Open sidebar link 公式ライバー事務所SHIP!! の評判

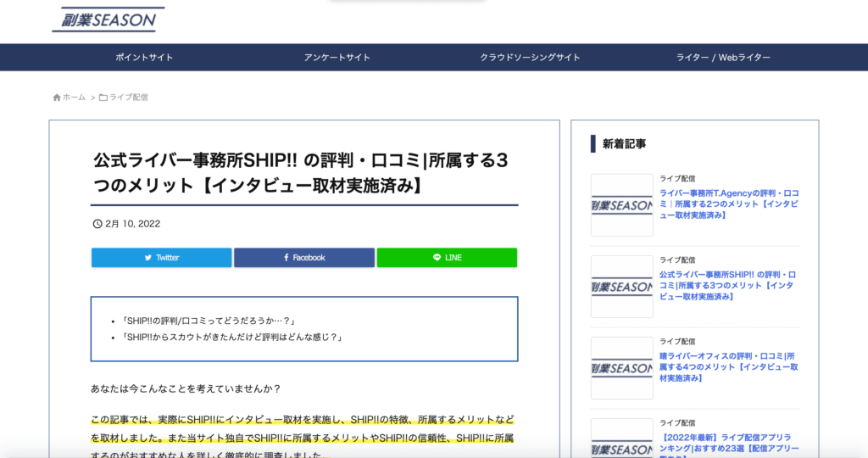[727, 285]
